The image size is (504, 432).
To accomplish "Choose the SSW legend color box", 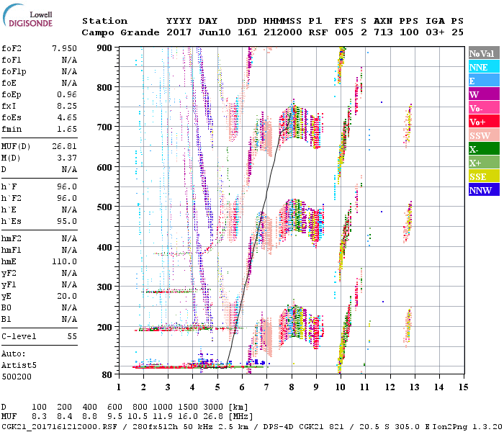I will click(482, 136).
